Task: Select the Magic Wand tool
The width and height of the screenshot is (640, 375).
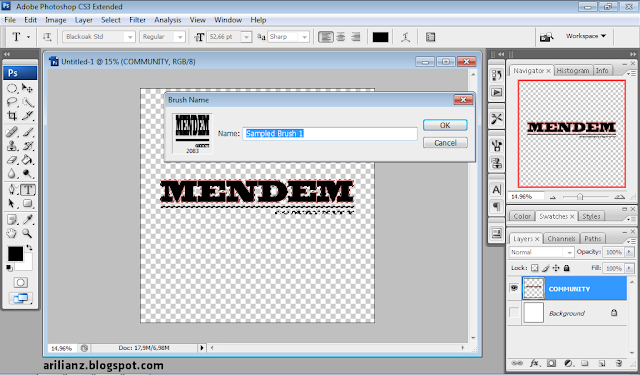Action: pos(27,102)
